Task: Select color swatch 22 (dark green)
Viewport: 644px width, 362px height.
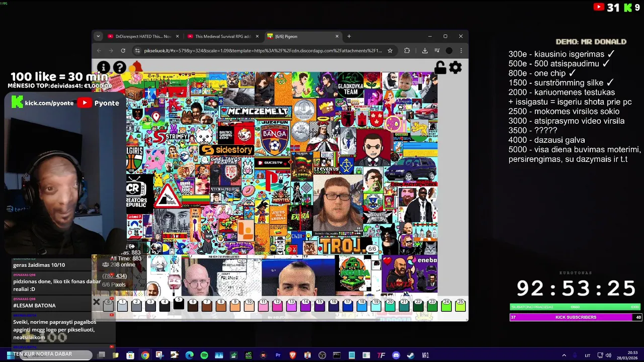Action: [418, 305]
